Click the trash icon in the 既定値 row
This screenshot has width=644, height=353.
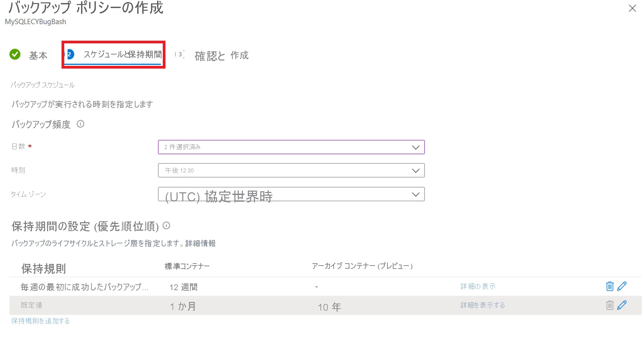point(610,305)
